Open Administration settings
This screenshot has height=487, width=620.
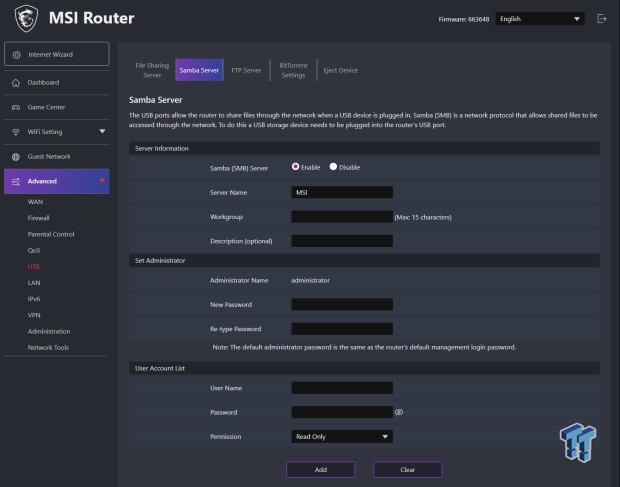pos(49,331)
